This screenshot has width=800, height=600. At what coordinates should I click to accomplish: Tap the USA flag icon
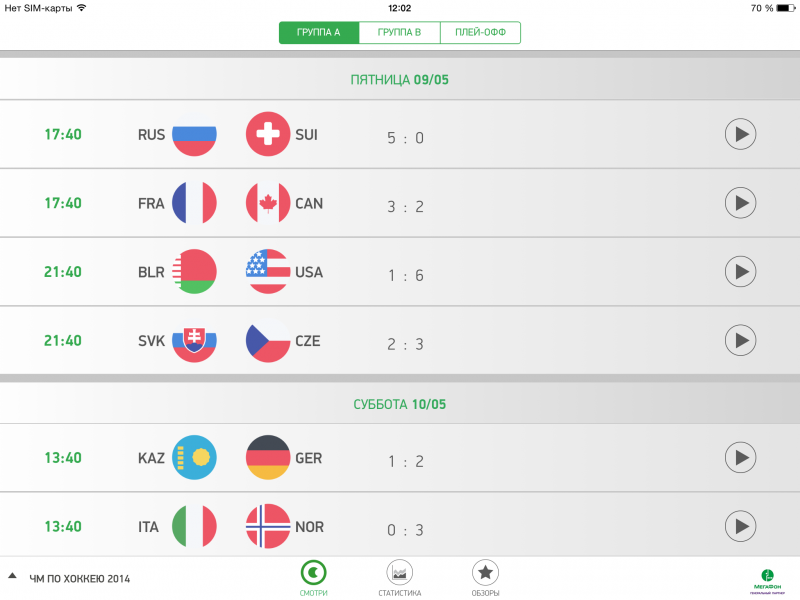[x=268, y=271]
